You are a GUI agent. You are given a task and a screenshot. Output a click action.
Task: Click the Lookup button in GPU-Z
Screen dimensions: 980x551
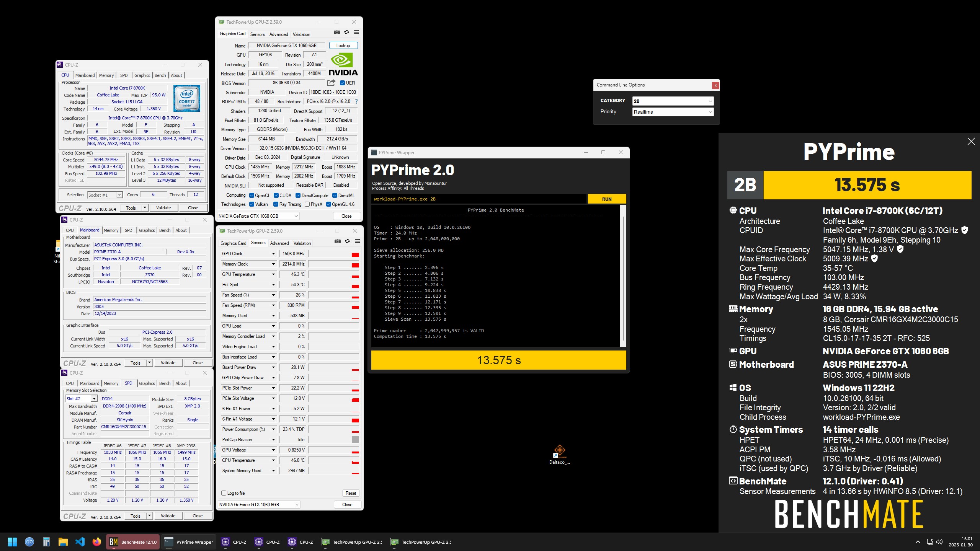(343, 46)
